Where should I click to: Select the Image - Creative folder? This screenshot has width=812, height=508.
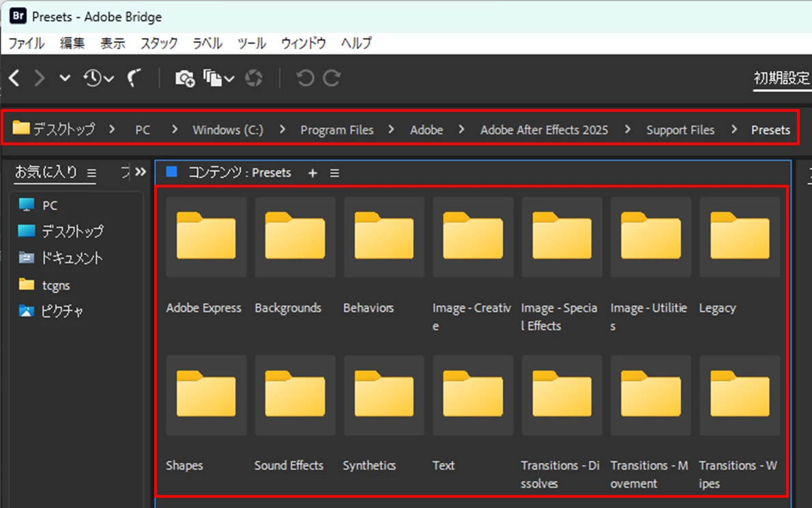[473, 237]
